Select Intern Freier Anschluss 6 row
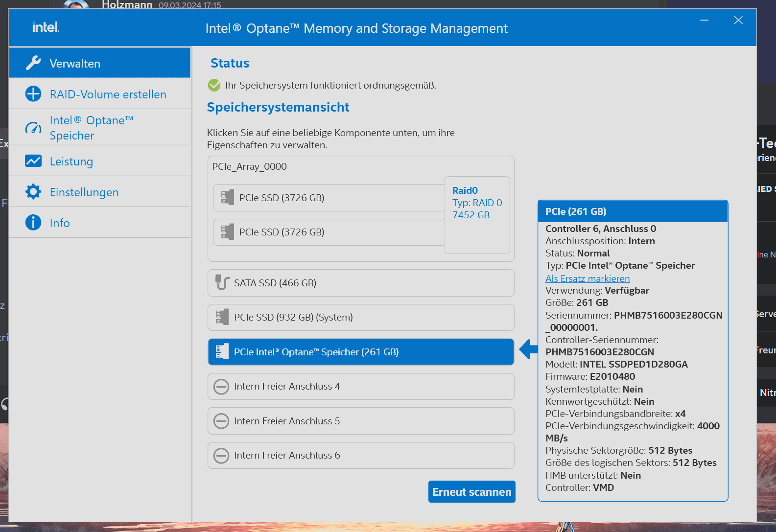The width and height of the screenshot is (776, 532). pyautogui.click(x=361, y=455)
